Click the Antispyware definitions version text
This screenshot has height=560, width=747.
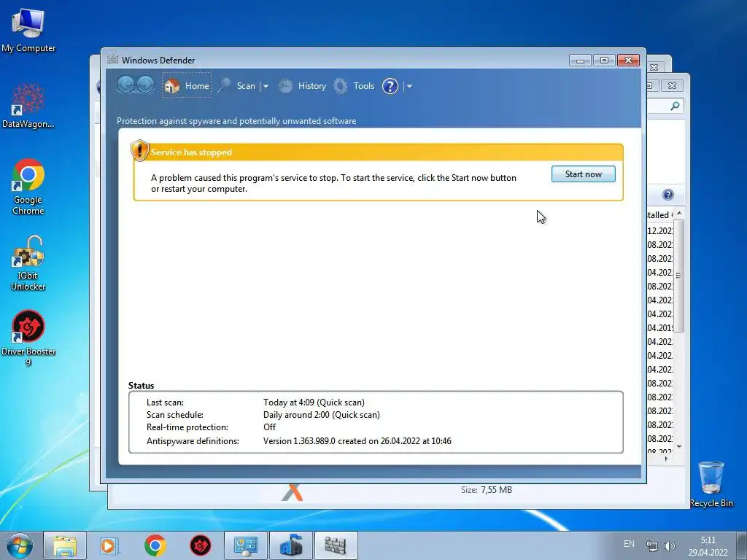point(357,441)
